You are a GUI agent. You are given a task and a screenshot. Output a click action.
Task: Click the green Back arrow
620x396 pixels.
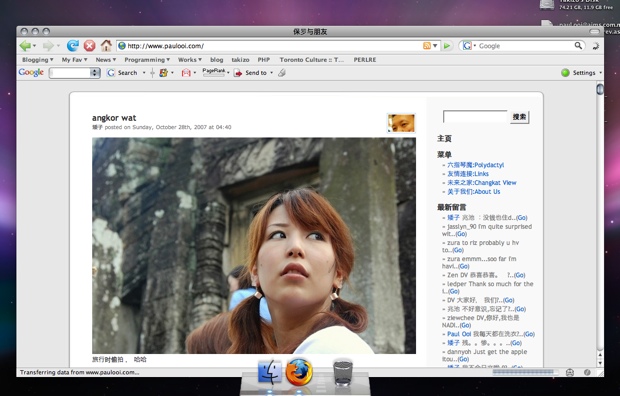pyautogui.click(x=25, y=46)
